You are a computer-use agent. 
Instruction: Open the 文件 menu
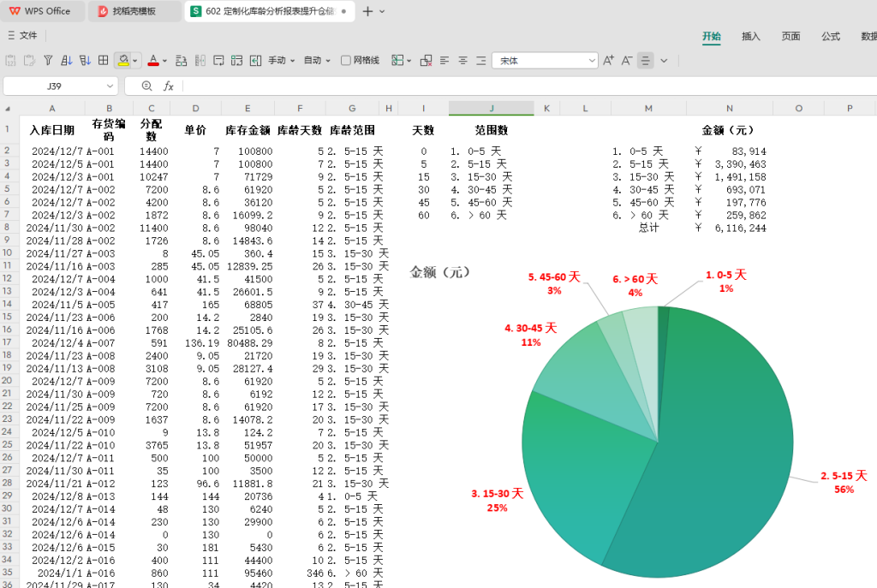coord(22,35)
